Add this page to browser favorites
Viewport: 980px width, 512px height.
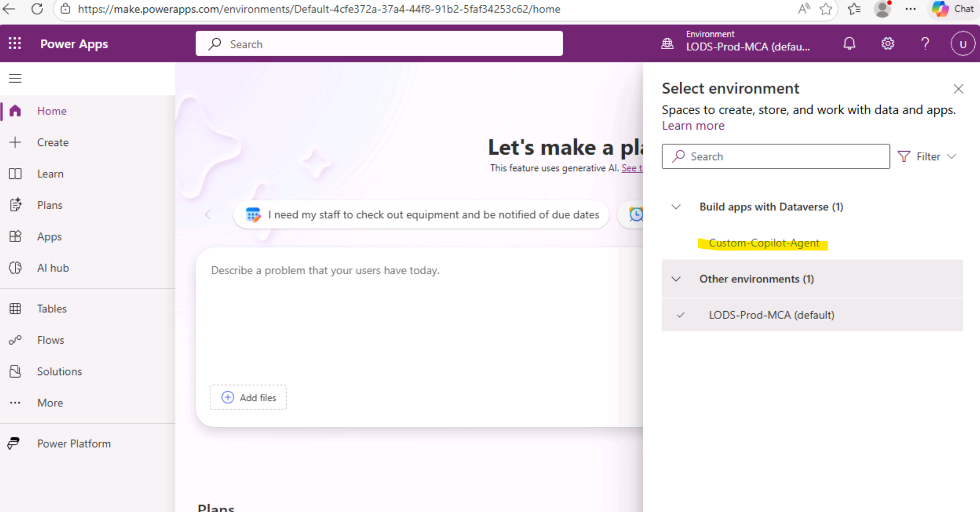(x=826, y=9)
